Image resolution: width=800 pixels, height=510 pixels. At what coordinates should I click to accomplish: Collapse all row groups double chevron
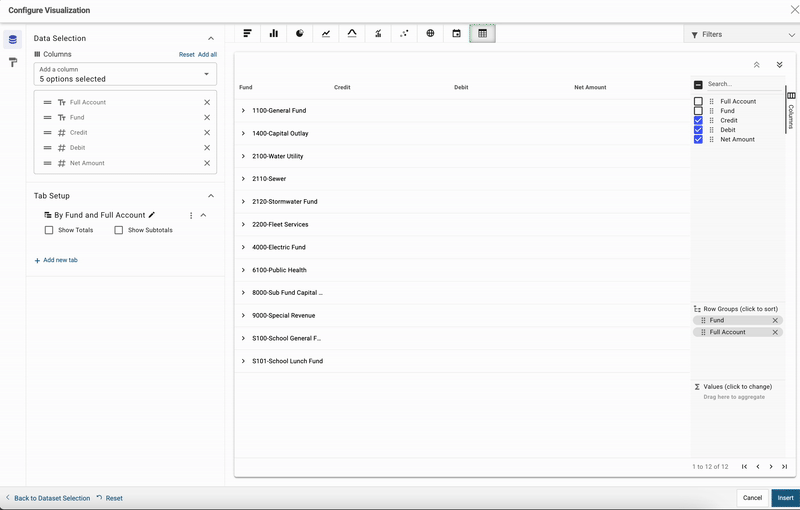[757, 65]
